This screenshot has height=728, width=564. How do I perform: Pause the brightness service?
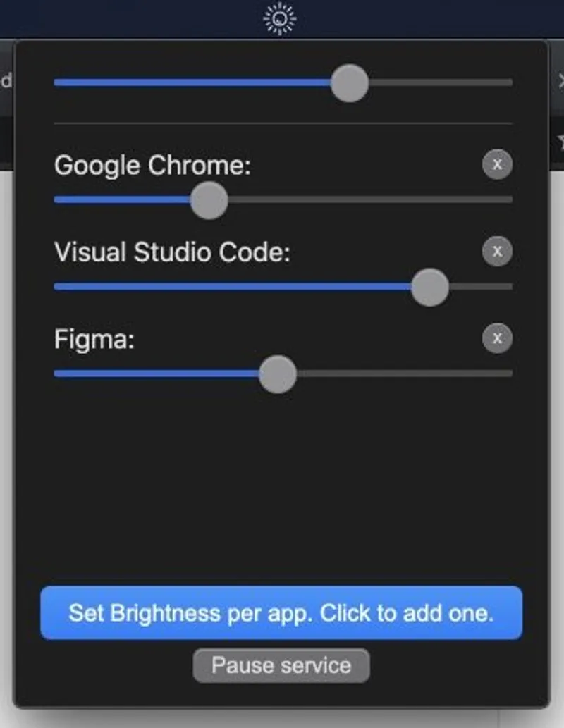click(x=280, y=664)
